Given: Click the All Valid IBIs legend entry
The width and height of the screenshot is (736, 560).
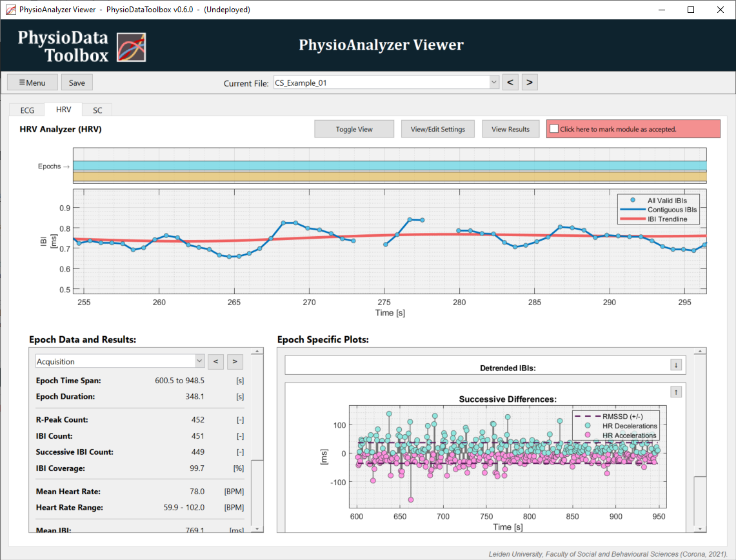Looking at the screenshot, I should (x=658, y=201).
